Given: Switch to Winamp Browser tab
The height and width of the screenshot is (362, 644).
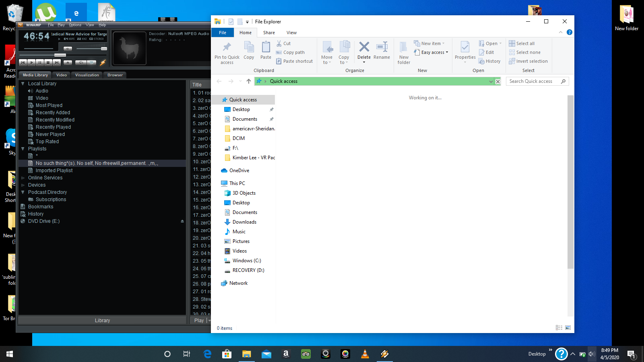Looking at the screenshot, I should 115,75.
